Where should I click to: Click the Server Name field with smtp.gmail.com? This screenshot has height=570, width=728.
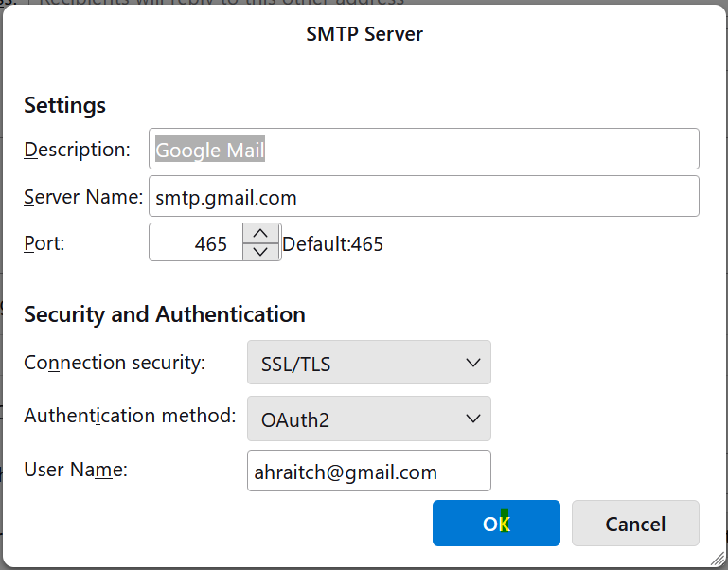pos(423,197)
